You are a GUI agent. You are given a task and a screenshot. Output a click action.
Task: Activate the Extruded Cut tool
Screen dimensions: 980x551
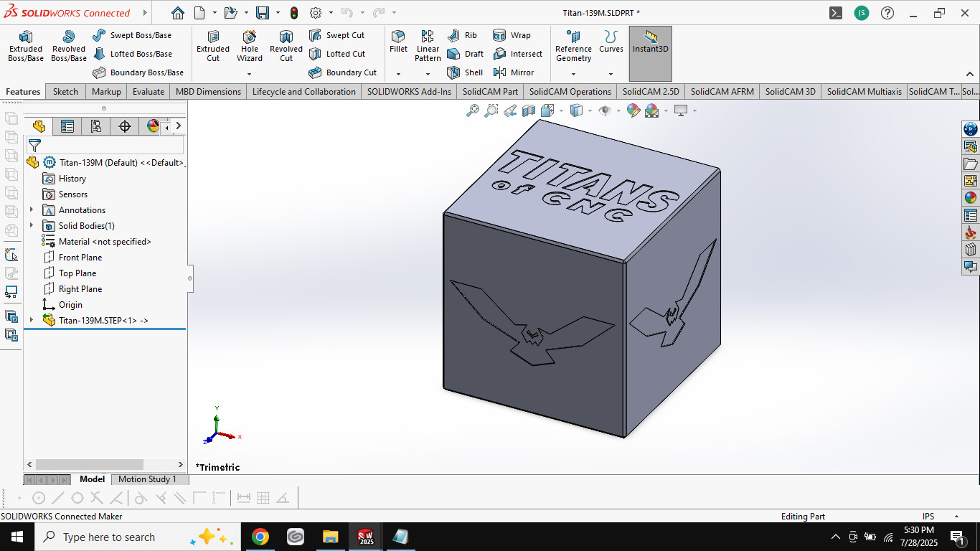pos(213,46)
